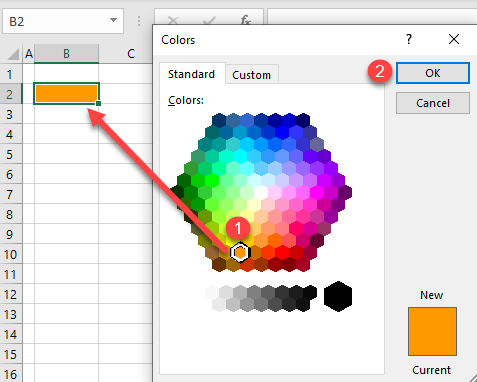Switch to the Custom tab
This screenshot has width=477, height=382.
pos(252,75)
